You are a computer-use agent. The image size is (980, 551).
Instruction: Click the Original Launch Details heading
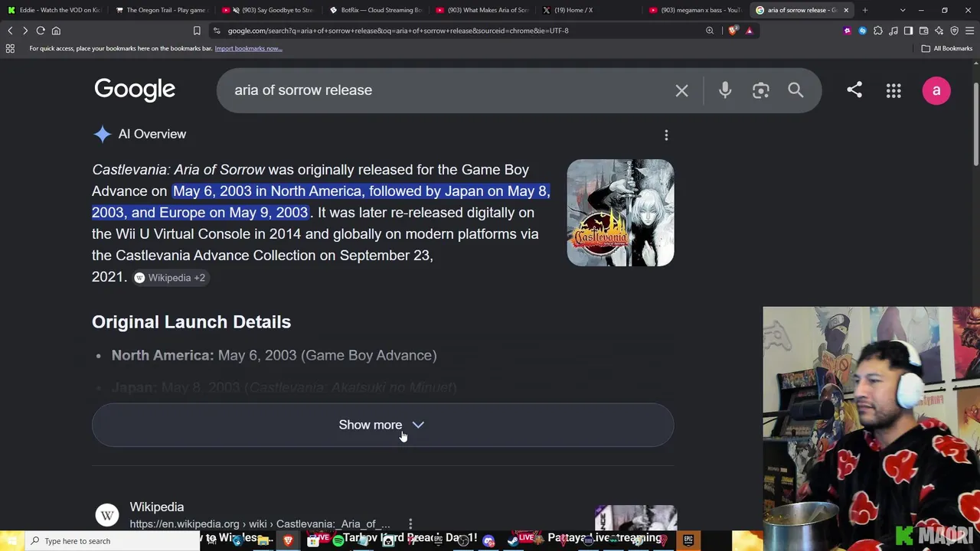coord(191,322)
